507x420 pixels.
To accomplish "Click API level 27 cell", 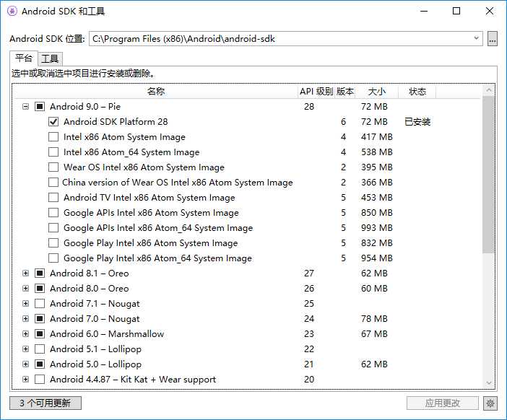I will (309, 274).
